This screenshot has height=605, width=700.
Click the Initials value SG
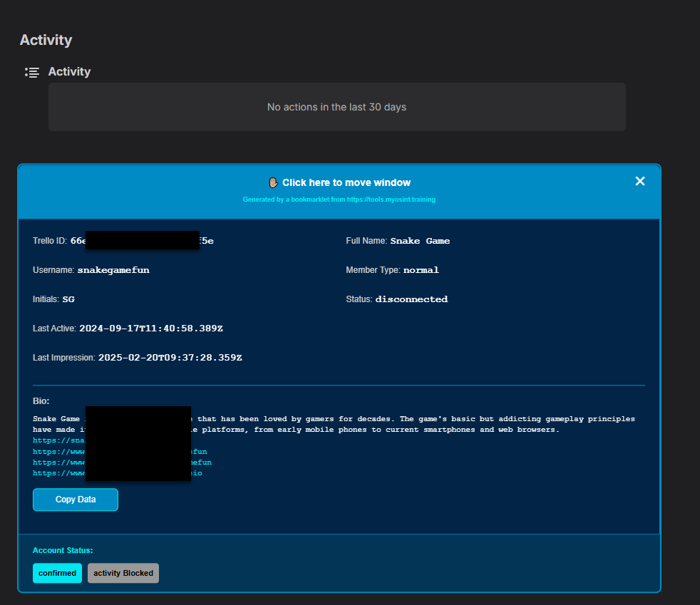[68, 299]
